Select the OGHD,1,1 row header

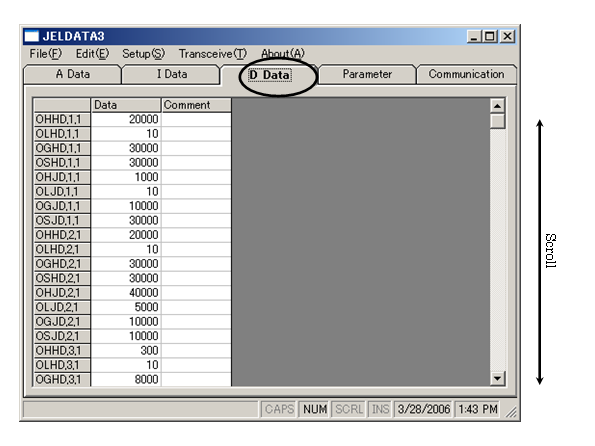pyautogui.click(x=62, y=148)
